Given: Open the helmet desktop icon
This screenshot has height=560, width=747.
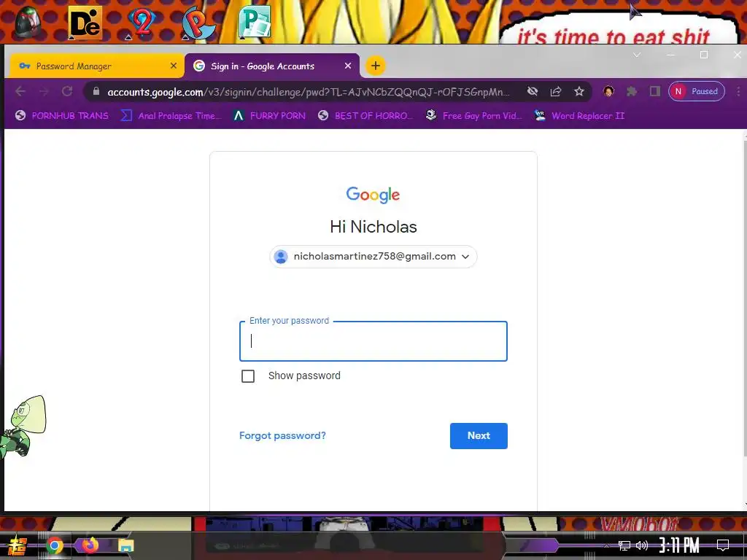Looking at the screenshot, I should (28, 21).
